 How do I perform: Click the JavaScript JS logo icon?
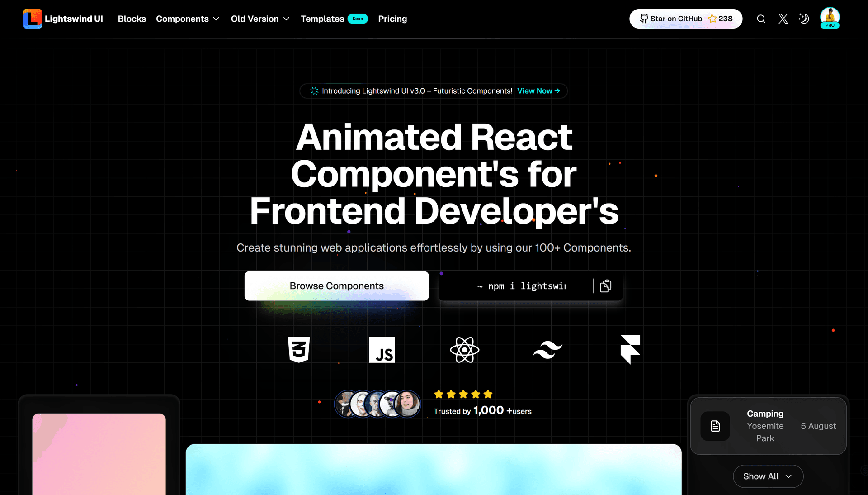pyautogui.click(x=382, y=350)
